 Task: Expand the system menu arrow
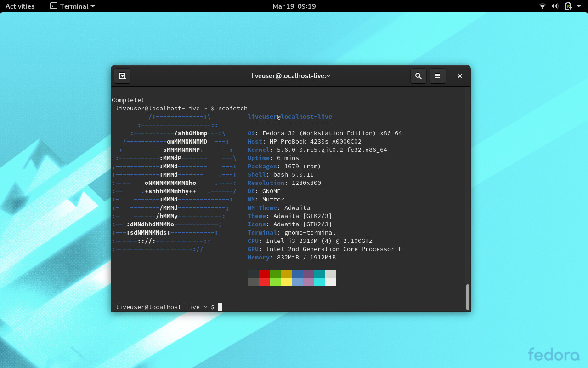[x=579, y=6]
